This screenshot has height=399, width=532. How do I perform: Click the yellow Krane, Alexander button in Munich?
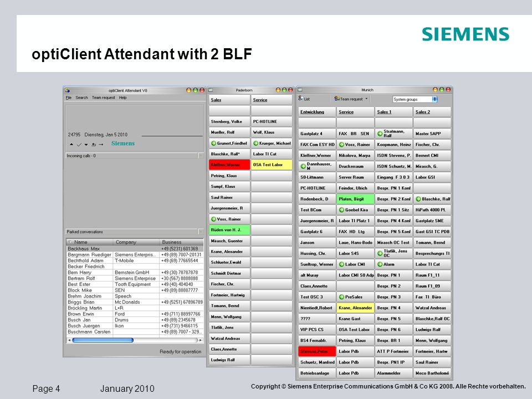click(355, 308)
